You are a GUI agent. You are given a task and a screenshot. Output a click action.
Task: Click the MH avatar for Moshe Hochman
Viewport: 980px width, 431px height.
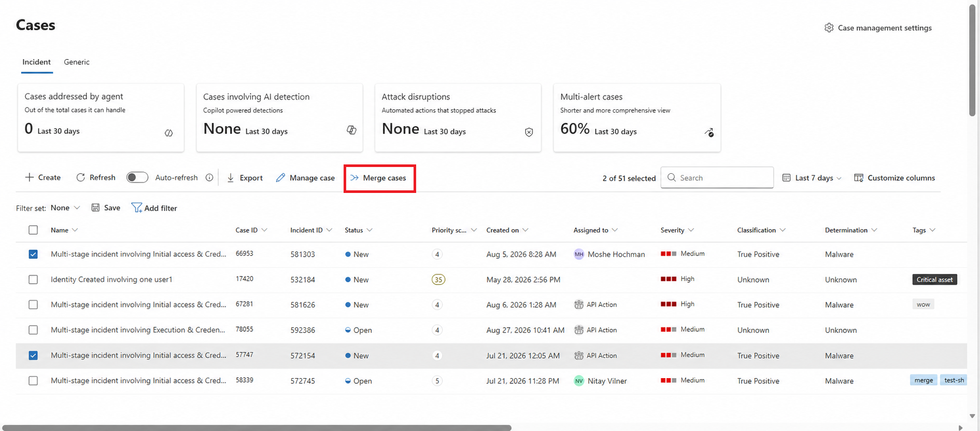pyautogui.click(x=579, y=254)
